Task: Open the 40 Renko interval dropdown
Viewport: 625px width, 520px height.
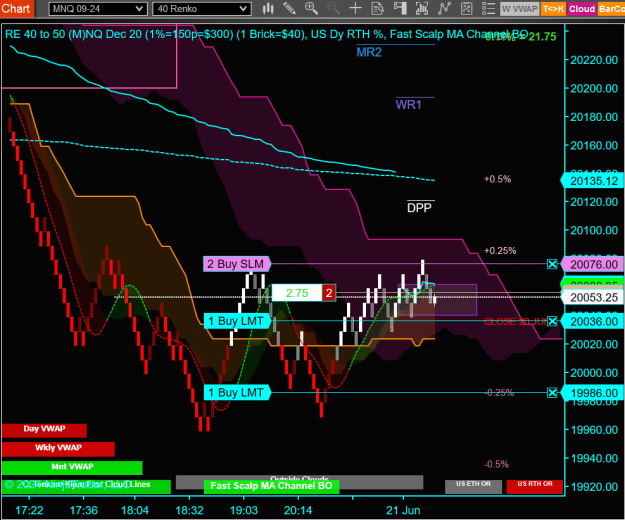Action: click(202, 9)
